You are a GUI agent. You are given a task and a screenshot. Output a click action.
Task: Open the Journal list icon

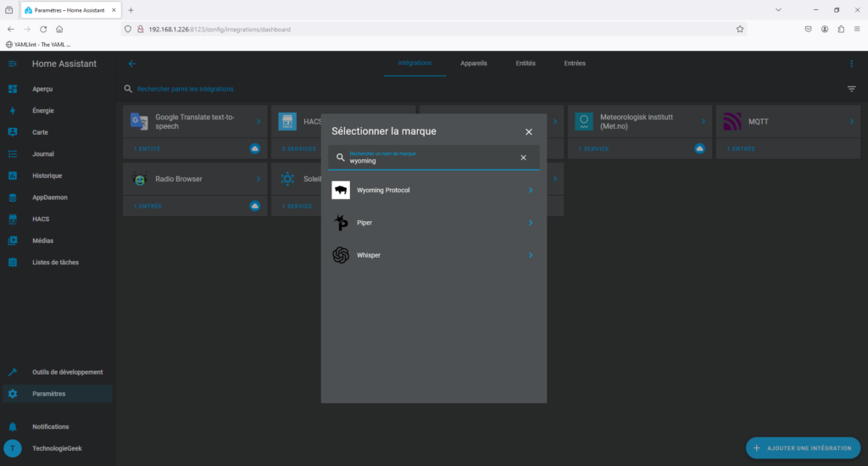[13, 154]
